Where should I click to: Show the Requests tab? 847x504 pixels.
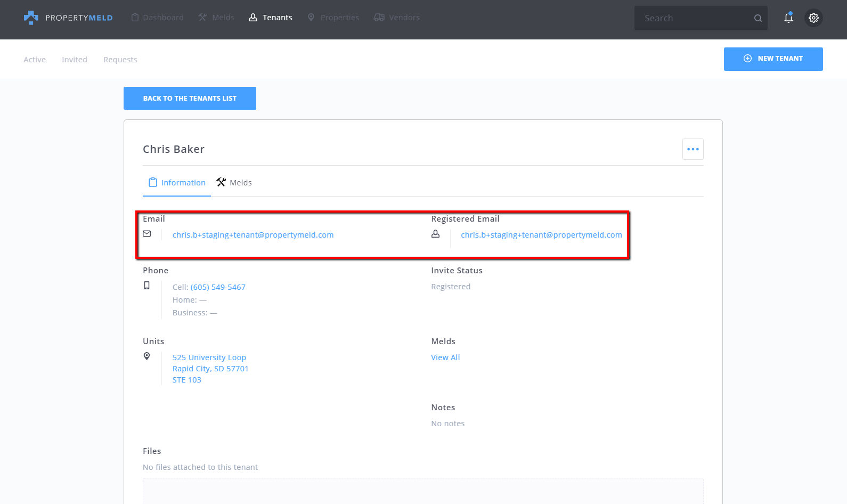tap(120, 60)
